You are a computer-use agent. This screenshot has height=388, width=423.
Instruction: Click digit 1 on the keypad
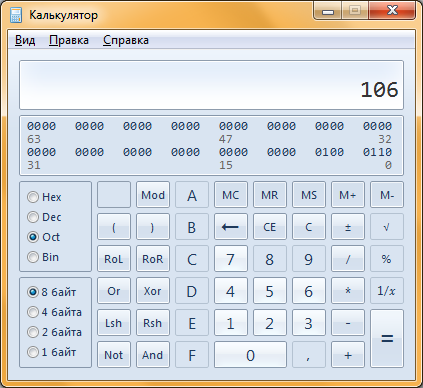coord(231,323)
